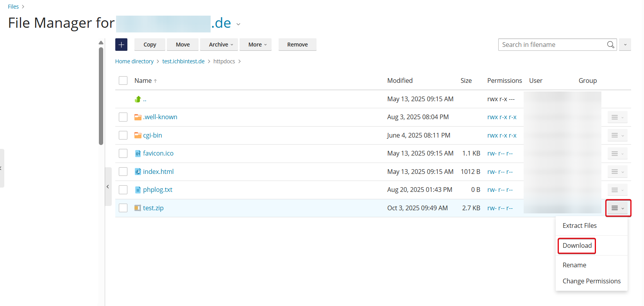Click the phplog.txt file icon
Viewport: 644px width, 306px height.
pyautogui.click(x=138, y=190)
